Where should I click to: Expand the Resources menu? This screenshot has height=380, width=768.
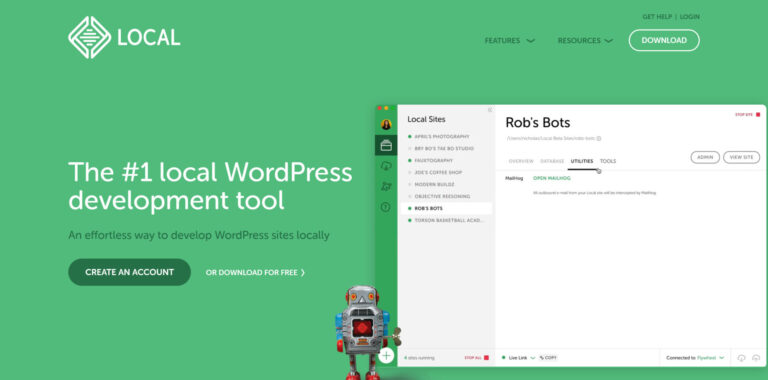(585, 41)
